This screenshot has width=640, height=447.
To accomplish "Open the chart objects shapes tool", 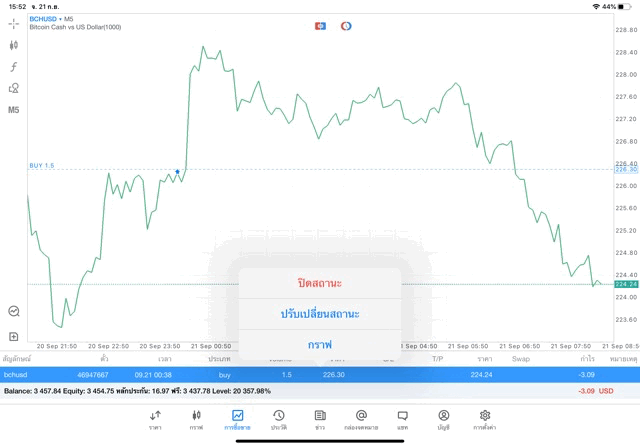I will (x=14, y=88).
